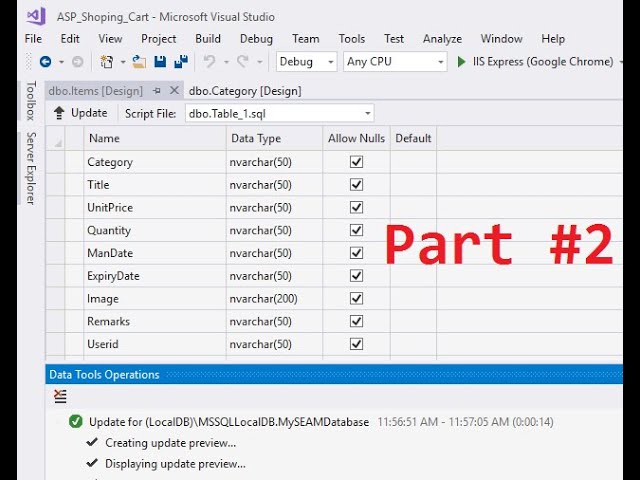Screen dimensions: 640x480
Task: Toggle Allow Nulls for Image
Action: point(356,298)
